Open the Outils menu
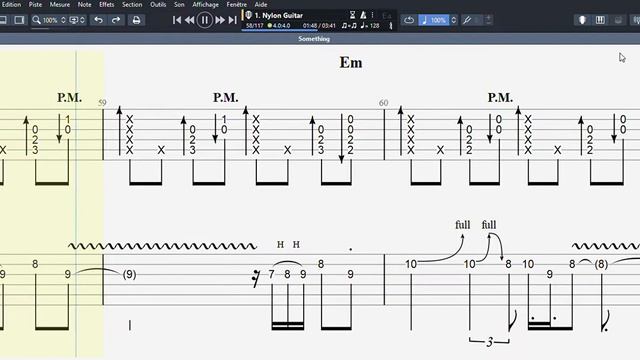 pyautogui.click(x=158, y=4)
